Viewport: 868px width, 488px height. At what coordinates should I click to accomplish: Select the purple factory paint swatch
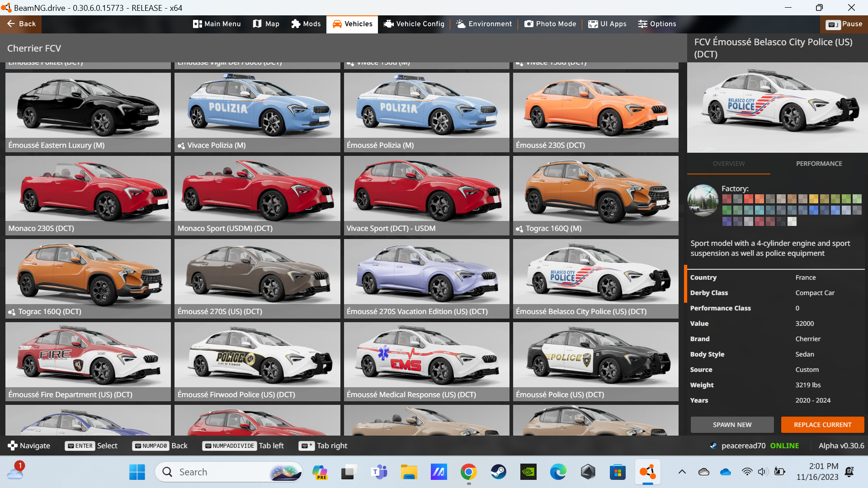(x=727, y=221)
